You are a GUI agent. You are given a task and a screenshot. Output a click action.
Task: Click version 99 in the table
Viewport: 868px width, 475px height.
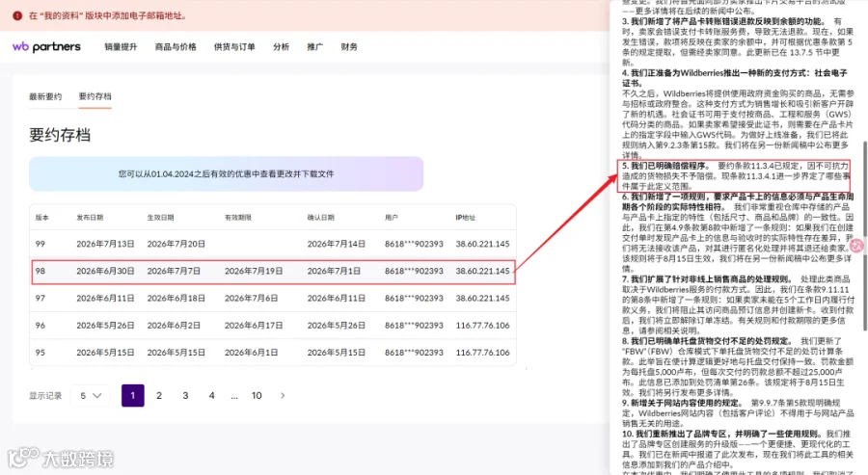(41, 244)
